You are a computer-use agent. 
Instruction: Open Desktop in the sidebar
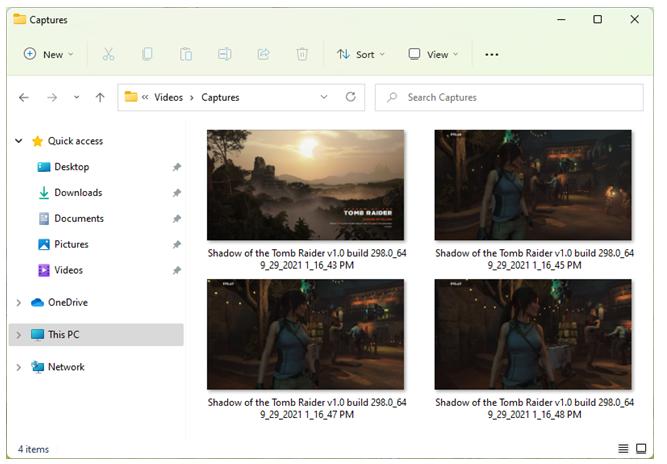point(71,167)
